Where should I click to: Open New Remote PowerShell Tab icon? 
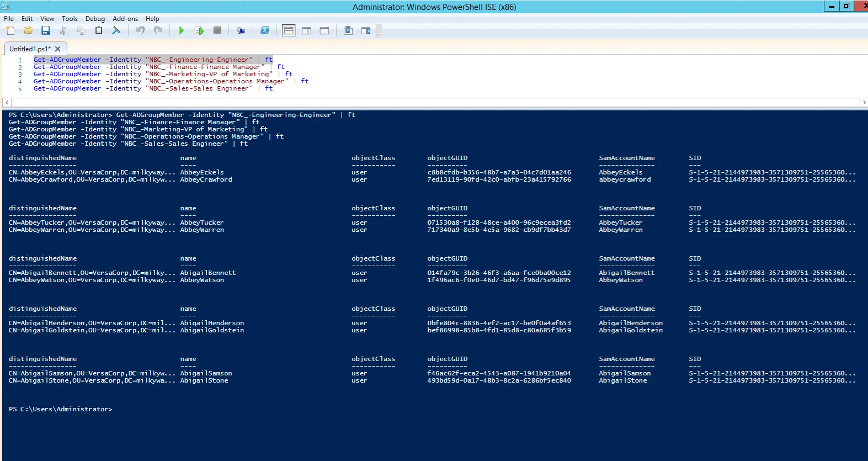click(241, 30)
